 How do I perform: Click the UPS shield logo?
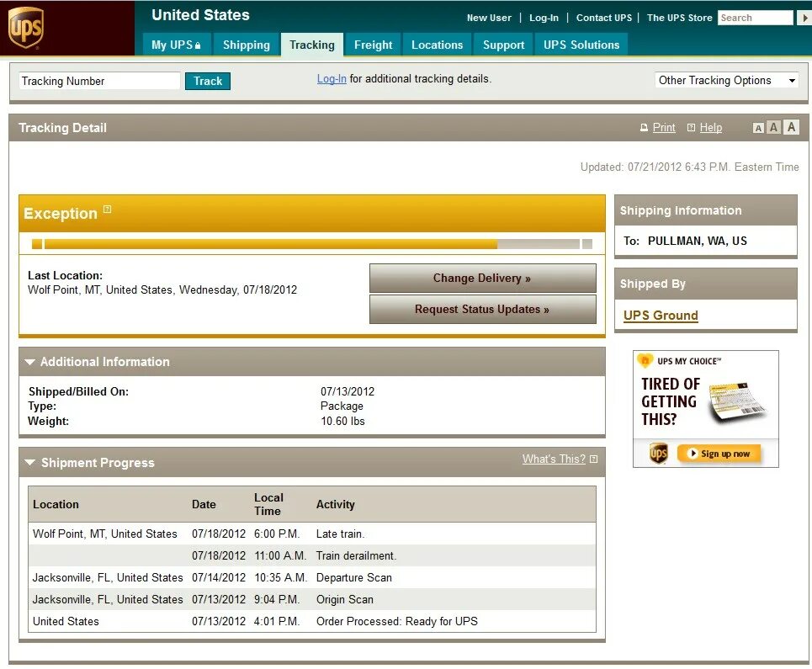pyautogui.click(x=25, y=28)
